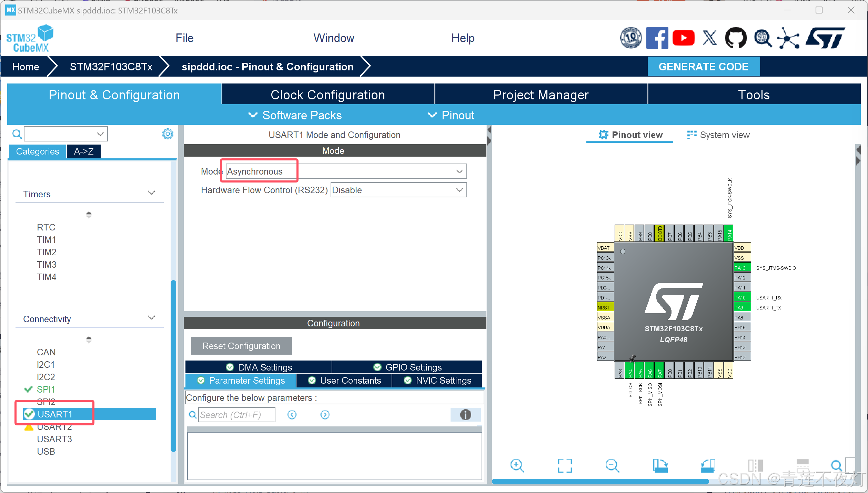Image resolution: width=868 pixels, height=493 pixels.
Task: Click the GitHub icon in header
Action: pyautogui.click(x=736, y=38)
